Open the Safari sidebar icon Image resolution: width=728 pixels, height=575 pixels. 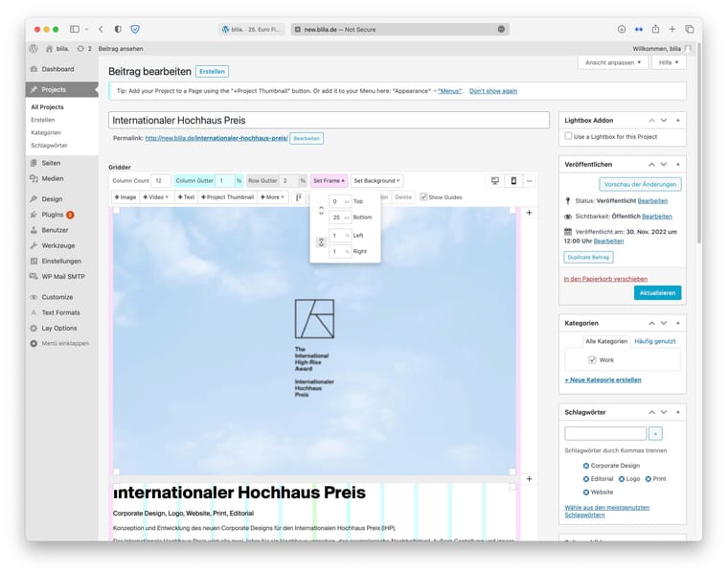74,30
